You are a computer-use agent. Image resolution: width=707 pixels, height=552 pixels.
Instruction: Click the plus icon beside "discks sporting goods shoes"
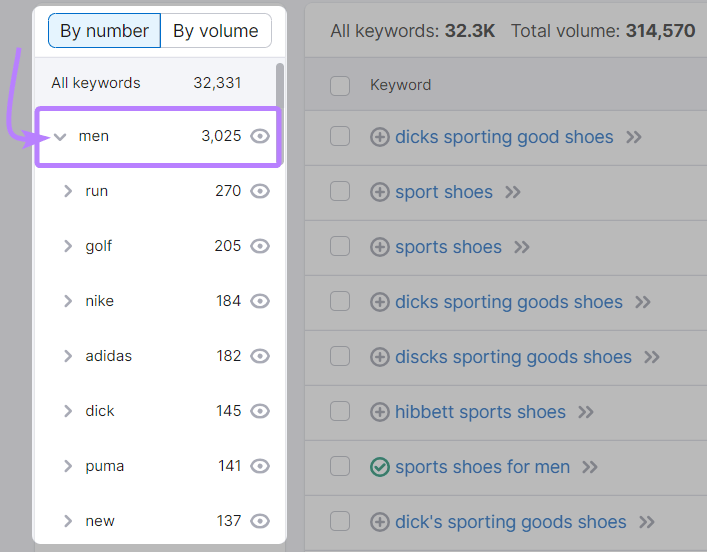point(380,357)
